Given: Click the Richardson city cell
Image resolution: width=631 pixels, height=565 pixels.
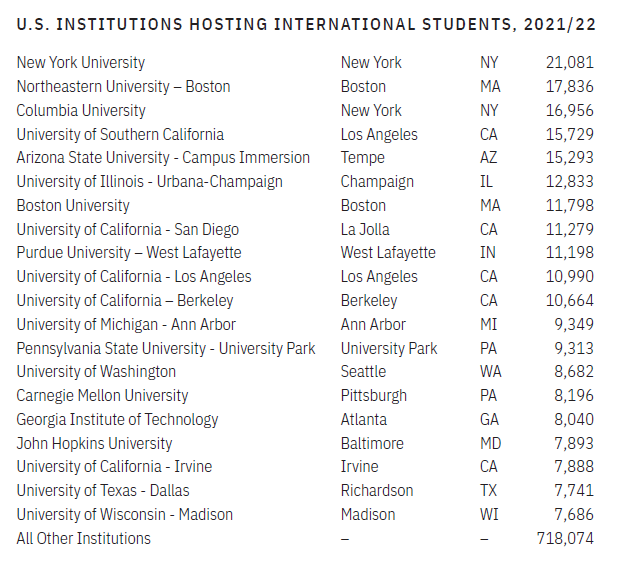Looking at the screenshot, I should (377, 491).
